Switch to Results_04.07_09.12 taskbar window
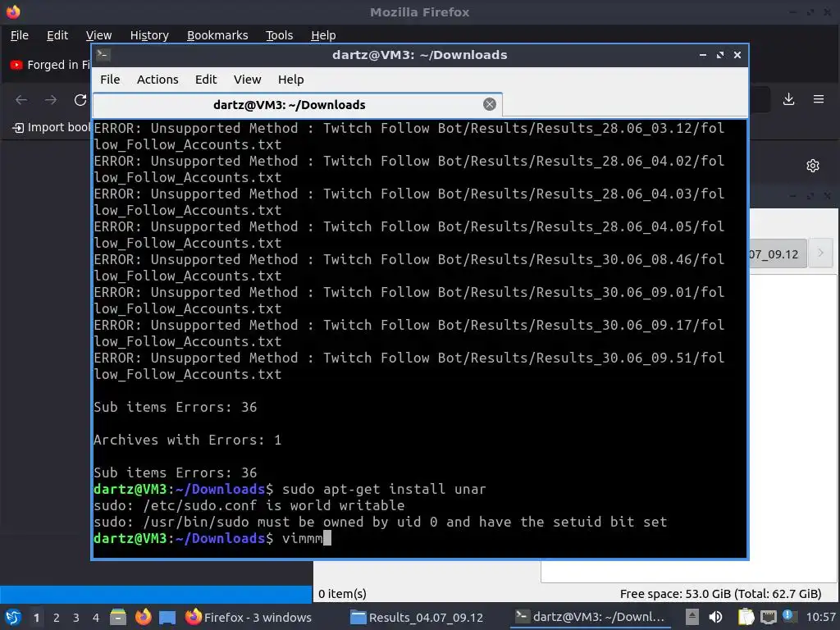This screenshot has width=840, height=630. click(417, 617)
